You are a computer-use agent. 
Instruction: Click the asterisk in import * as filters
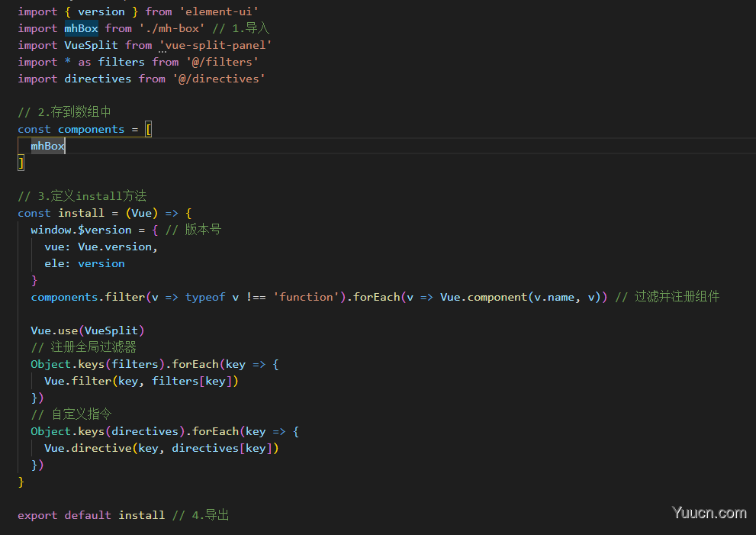click(67, 62)
